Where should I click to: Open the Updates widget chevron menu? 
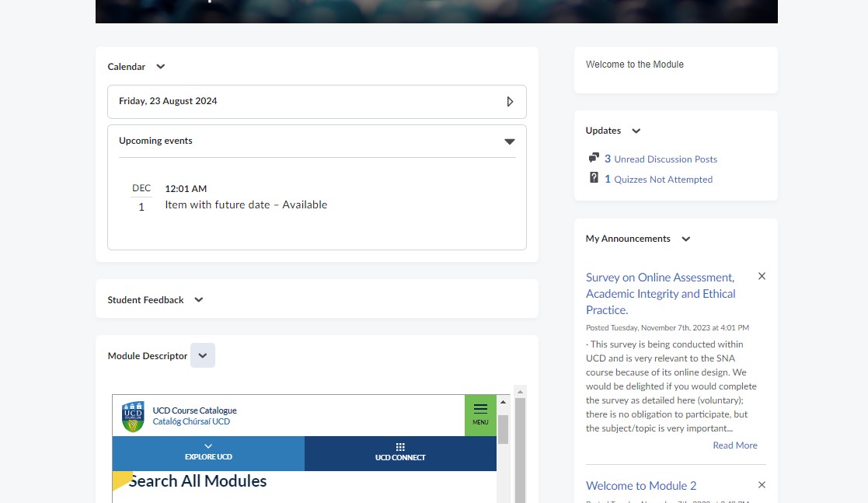[636, 131]
